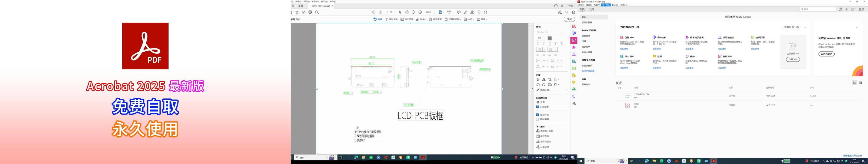Click 添加文本 add text tool
Screen dimensions: 868x164
(x=391, y=19)
